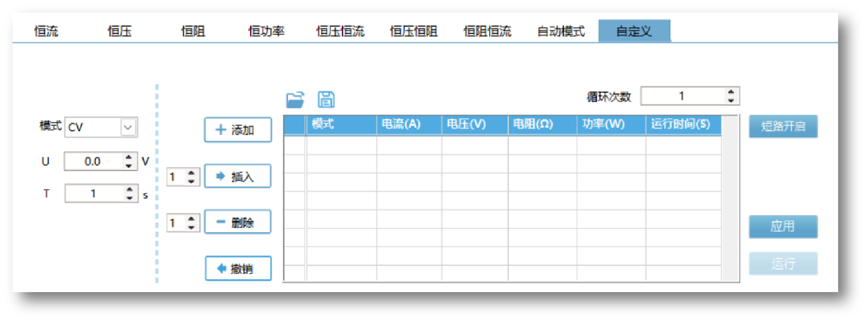Screen dimensions: 868x322
Task: Click the 电阻(Ω) column header
Action: (x=542, y=125)
